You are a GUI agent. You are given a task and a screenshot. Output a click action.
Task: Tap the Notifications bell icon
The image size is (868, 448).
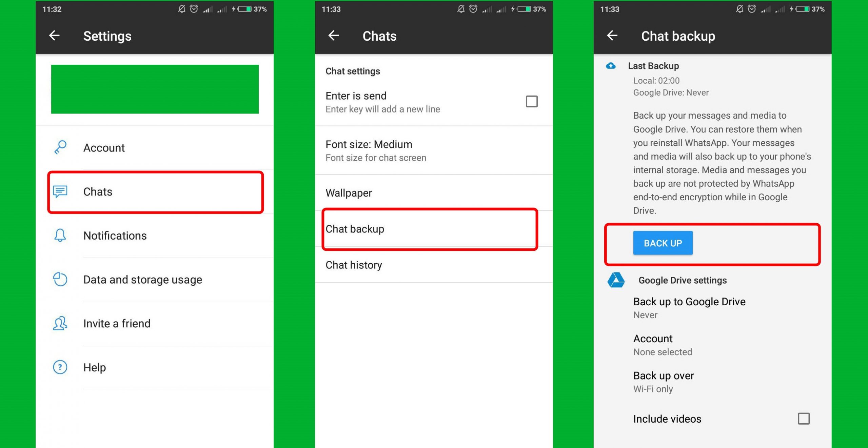point(60,236)
